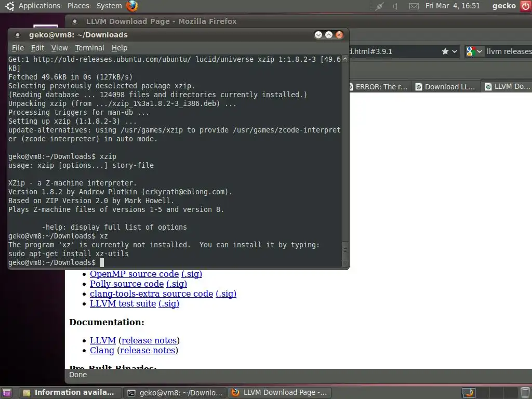Open the Polly .sig link

point(177,284)
